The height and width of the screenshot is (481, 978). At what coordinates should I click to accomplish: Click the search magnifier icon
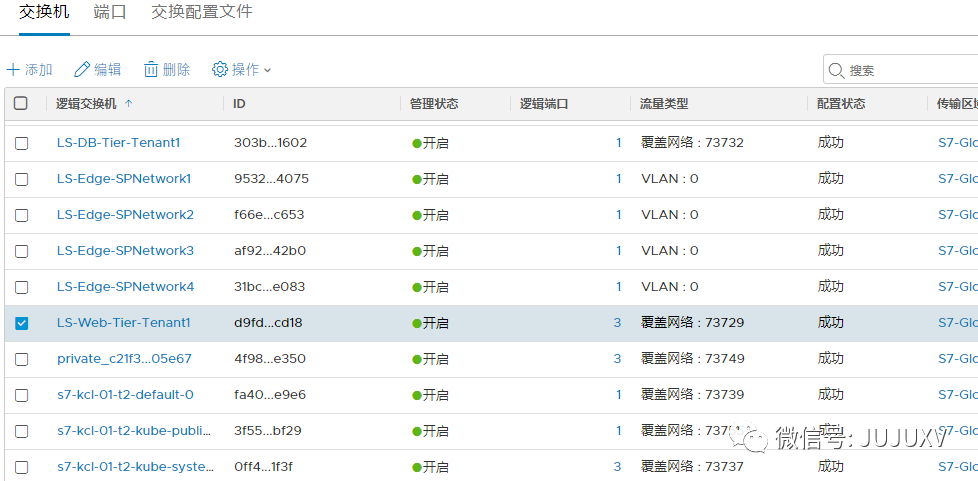(836, 70)
